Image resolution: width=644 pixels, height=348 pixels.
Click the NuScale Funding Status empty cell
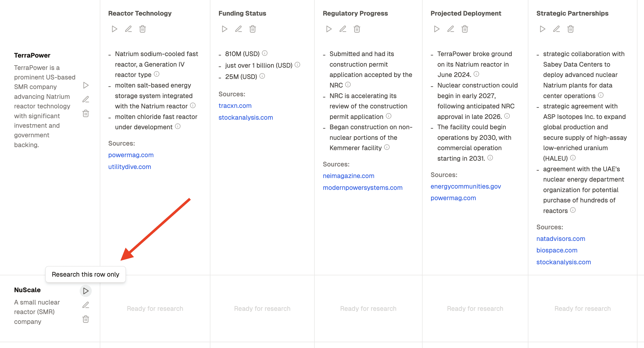coord(262,309)
